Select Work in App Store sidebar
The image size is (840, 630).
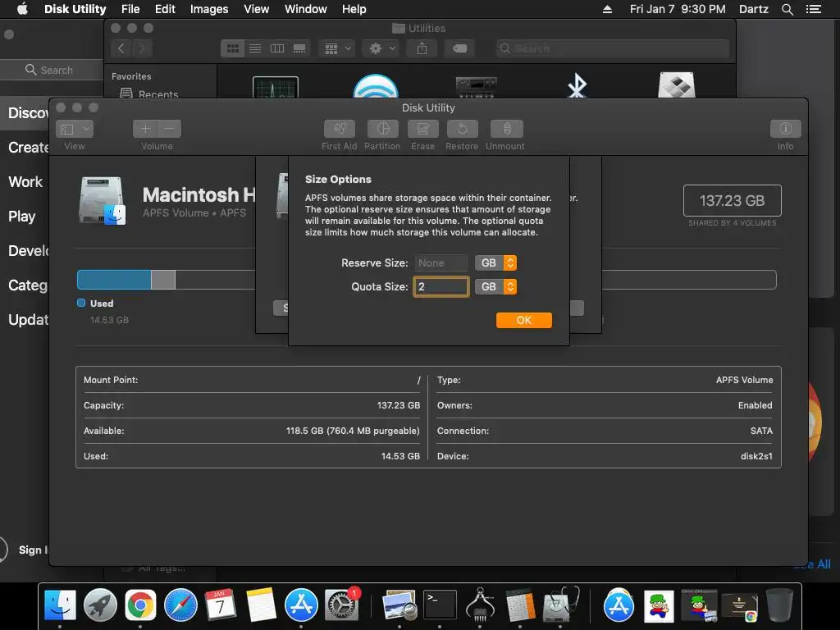[25, 181]
